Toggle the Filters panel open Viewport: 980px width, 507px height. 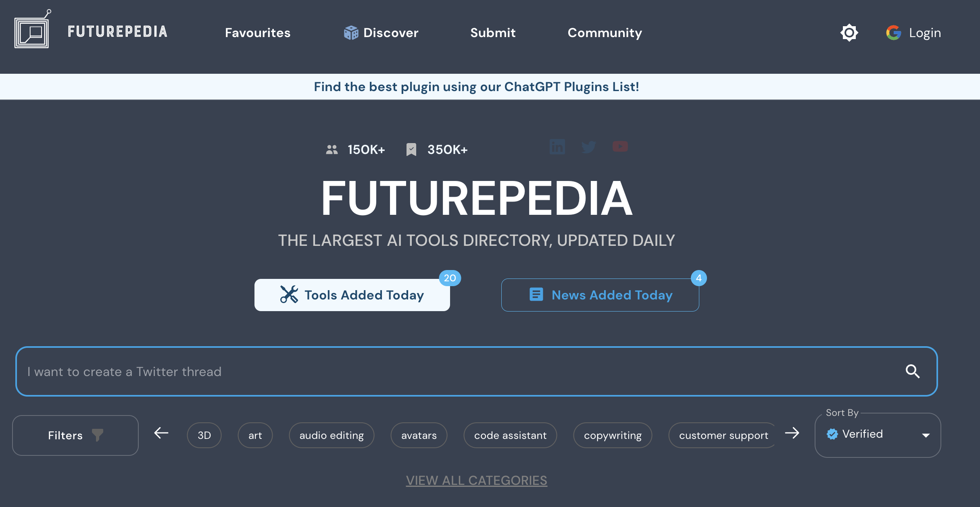pos(75,434)
